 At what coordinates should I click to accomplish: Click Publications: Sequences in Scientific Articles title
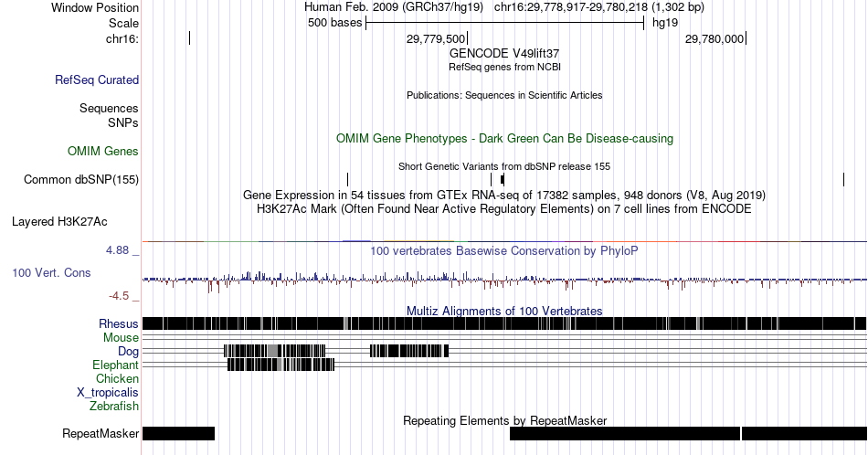[x=504, y=95]
